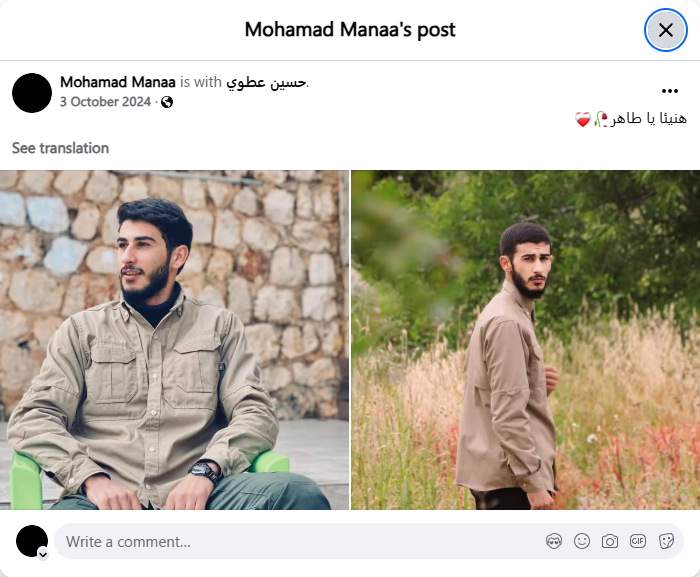Open the three-dot post options menu
Screen dimensions: 700x577
tap(670, 91)
